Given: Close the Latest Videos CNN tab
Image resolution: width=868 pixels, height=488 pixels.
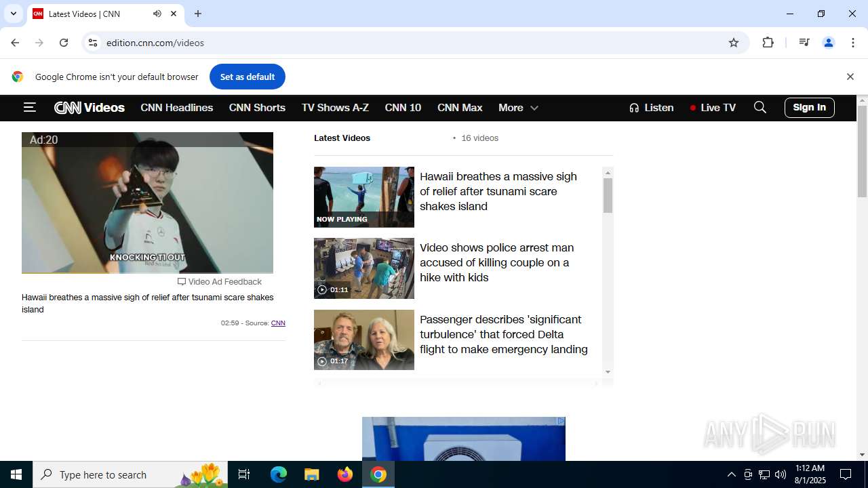Looking at the screenshot, I should pos(174,14).
